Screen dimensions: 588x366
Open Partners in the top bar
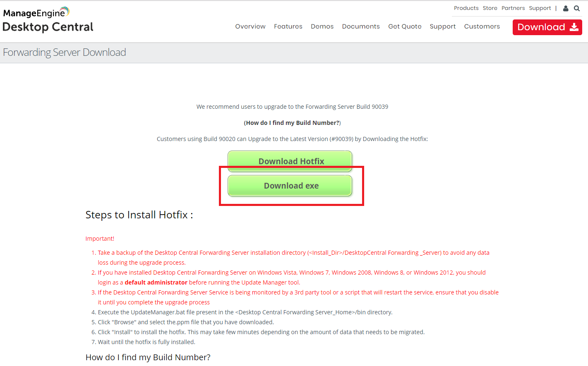coord(513,8)
